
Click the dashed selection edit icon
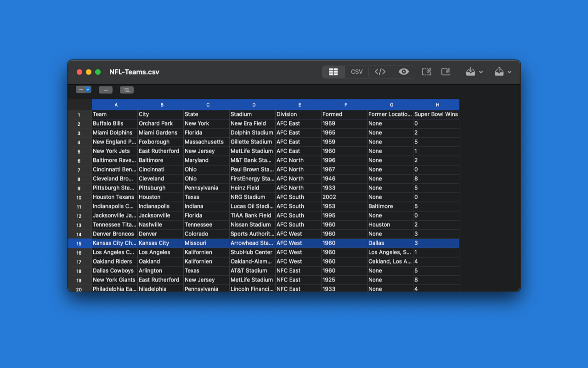pyautogui.click(x=426, y=72)
